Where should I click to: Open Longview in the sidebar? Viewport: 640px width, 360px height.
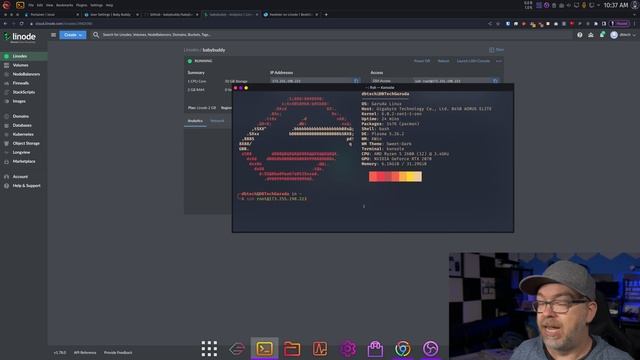tap(21, 152)
